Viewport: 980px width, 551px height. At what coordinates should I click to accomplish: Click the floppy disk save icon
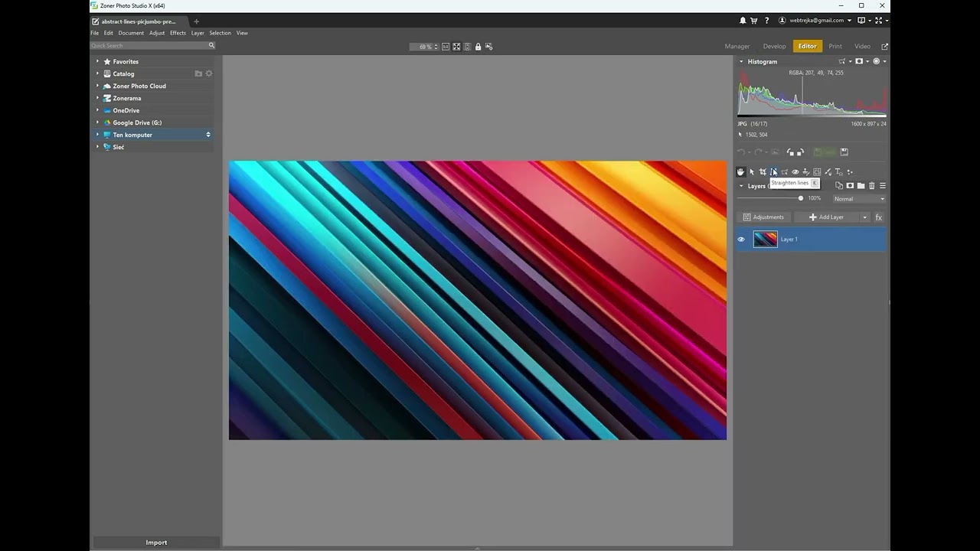844,152
